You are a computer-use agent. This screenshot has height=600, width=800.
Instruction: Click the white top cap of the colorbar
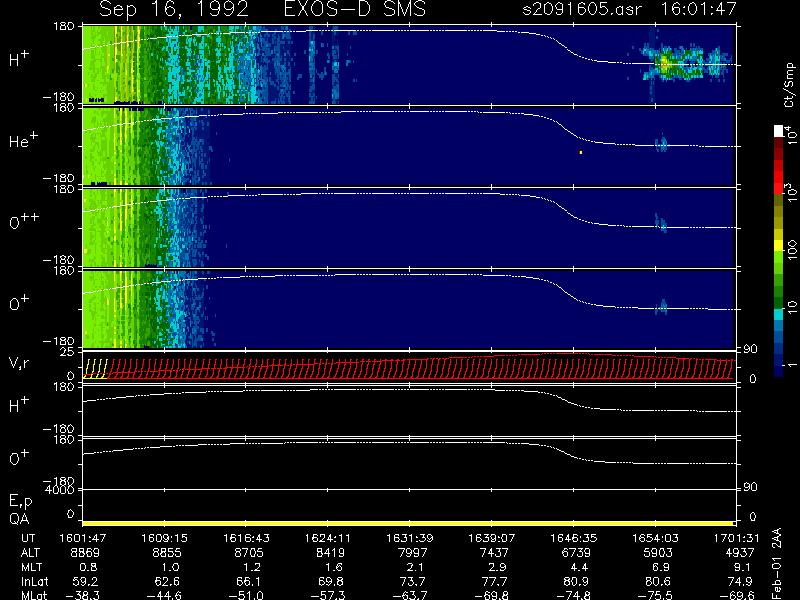[x=779, y=131]
